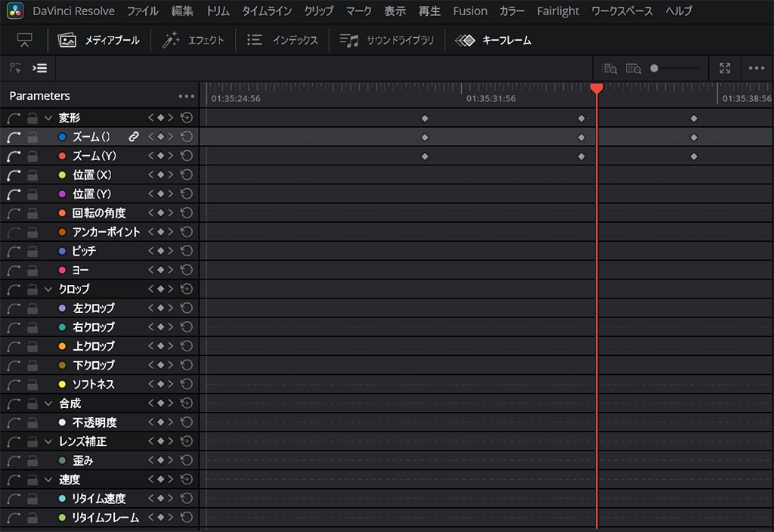Collapse the 変形 parameter group

click(x=49, y=118)
